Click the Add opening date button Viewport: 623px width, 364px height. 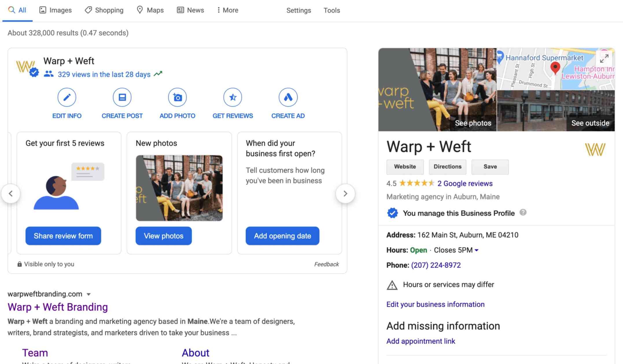(x=283, y=236)
